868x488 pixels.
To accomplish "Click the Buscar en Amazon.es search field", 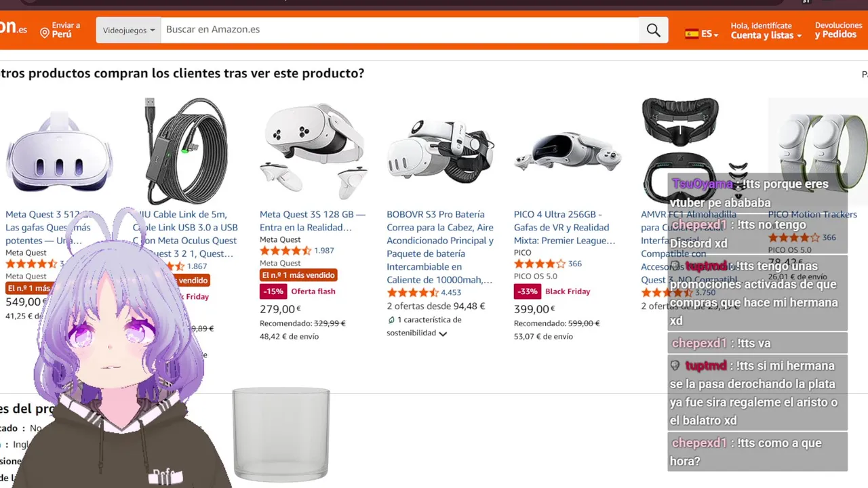I will click(x=399, y=30).
